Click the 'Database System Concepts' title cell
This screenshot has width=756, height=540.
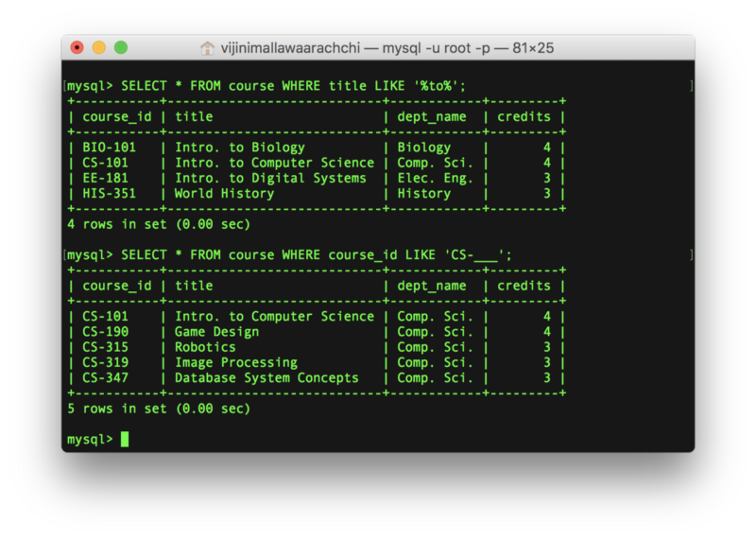coord(266,378)
